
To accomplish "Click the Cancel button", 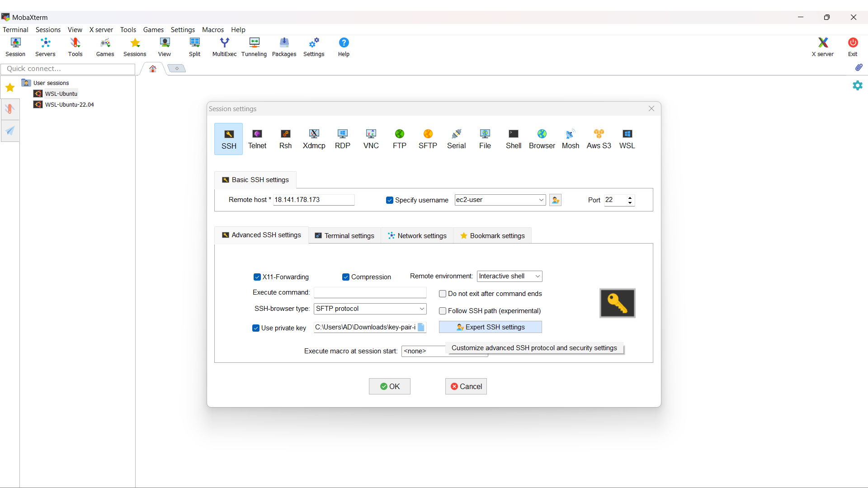I will click(466, 386).
